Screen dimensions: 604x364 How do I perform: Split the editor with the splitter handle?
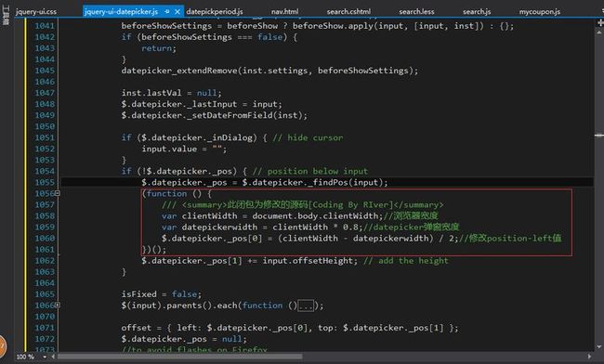tap(600, 23)
